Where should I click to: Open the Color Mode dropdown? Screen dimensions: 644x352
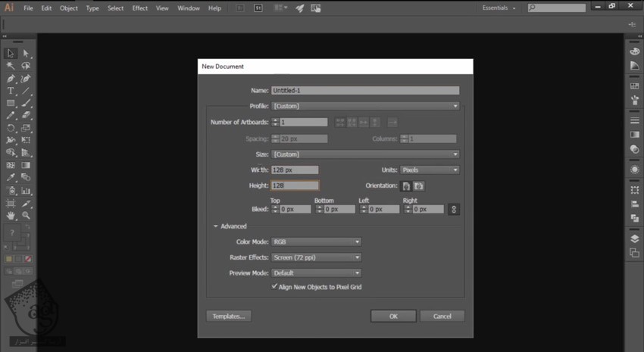pyautogui.click(x=316, y=241)
